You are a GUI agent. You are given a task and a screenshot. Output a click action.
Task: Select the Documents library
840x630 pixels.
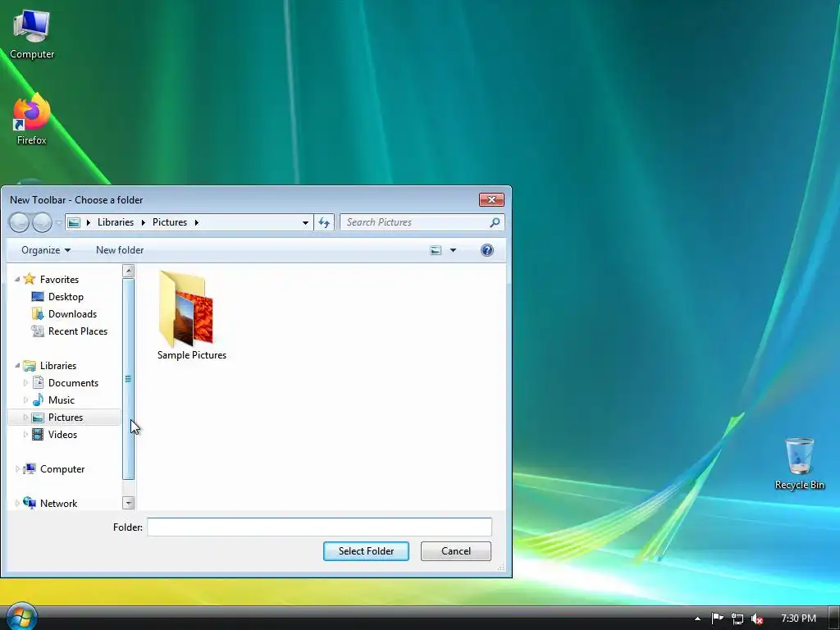click(73, 382)
